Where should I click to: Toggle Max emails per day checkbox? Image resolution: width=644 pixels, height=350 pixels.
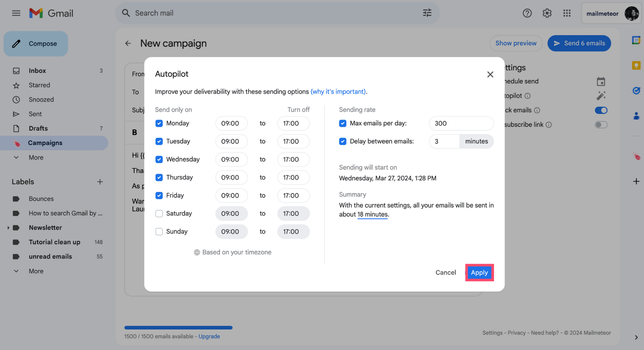click(x=343, y=123)
